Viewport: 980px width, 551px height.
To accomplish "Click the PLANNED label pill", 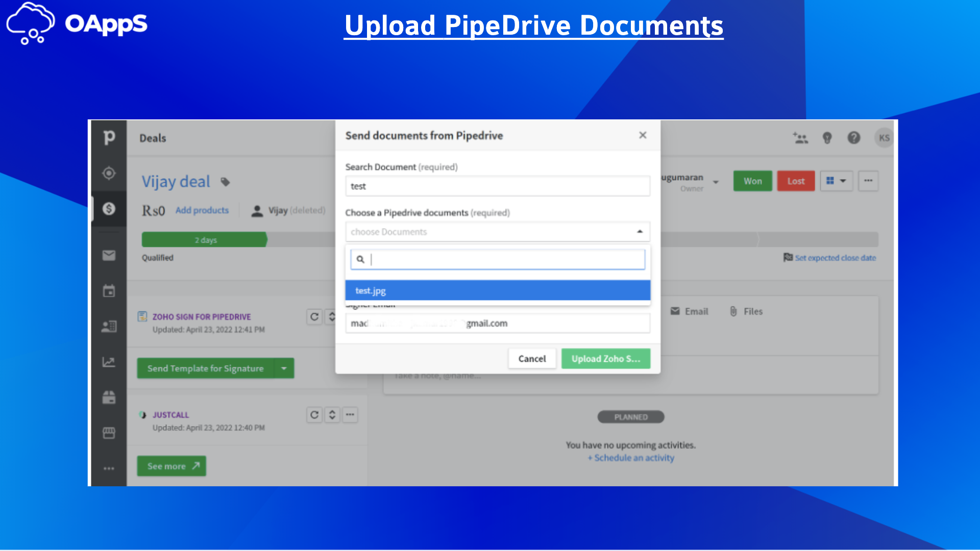I will pyautogui.click(x=631, y=417).
